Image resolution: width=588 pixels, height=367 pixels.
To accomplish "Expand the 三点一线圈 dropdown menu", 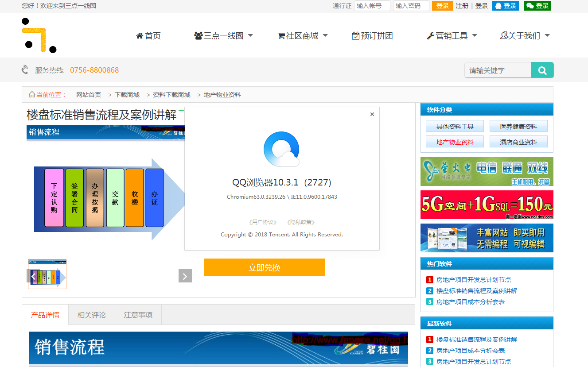I will (x=223, y=36).
